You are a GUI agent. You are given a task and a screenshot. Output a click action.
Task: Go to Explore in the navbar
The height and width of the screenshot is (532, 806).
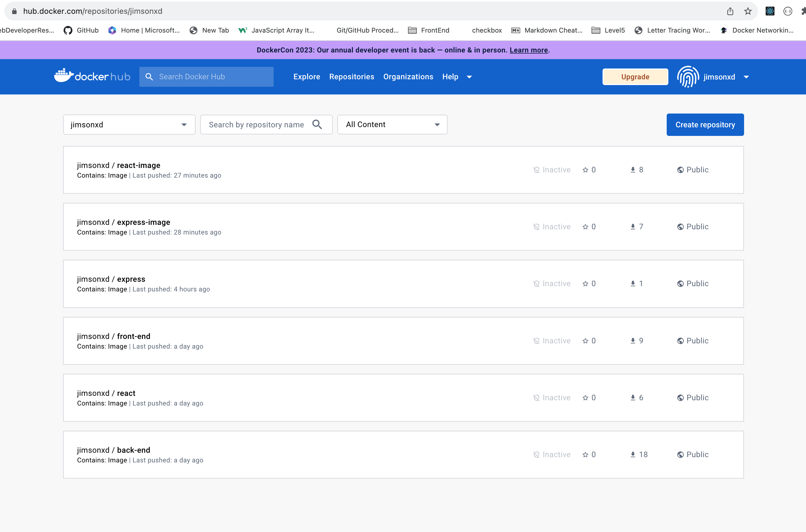coord(307,77)
